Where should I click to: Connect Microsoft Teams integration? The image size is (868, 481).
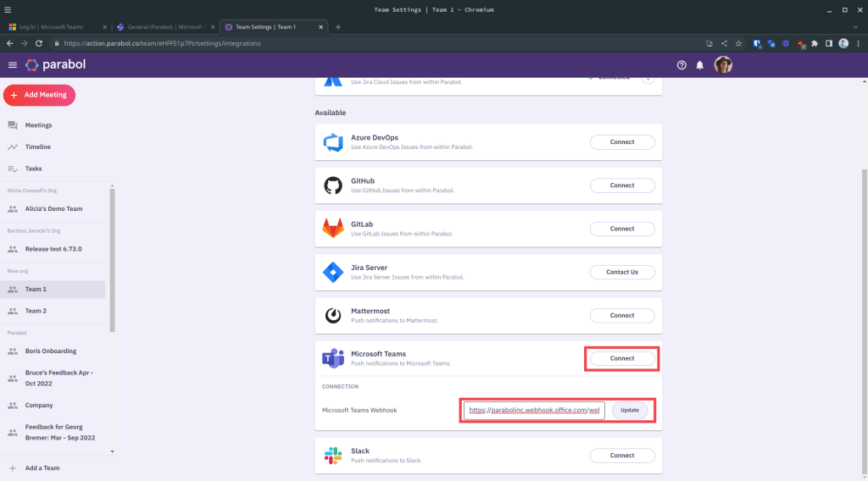[622, 359]
